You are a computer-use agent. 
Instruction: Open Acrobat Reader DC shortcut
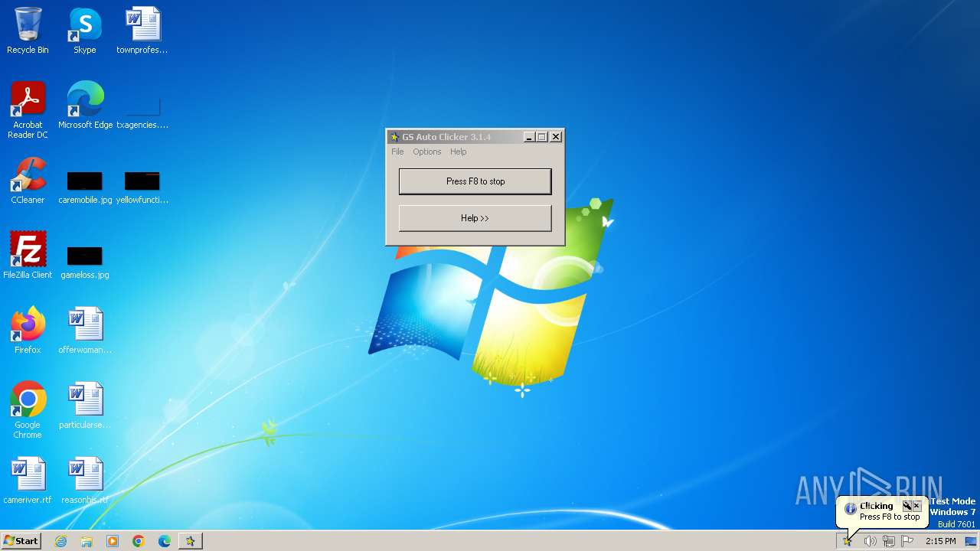[x=28, y=109]
